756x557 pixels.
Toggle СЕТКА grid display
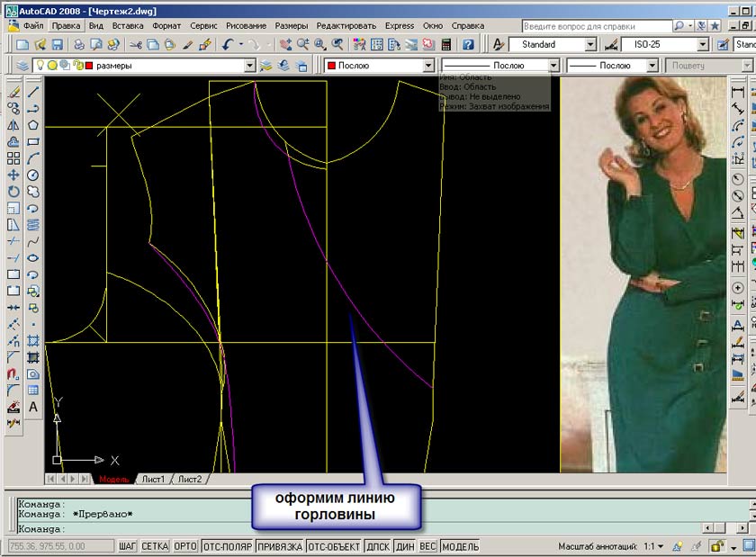pyautogui.click(x=155, y=546)
